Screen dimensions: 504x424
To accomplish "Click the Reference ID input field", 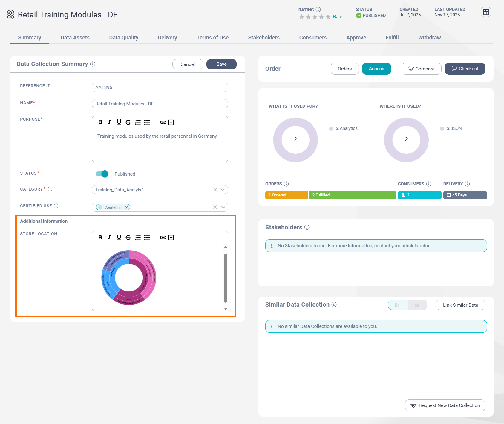I will point(160,87).
